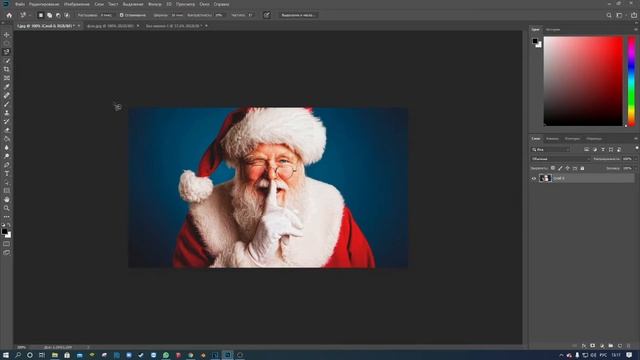Choose Add to Selection mode in options bar
Image resolution: width=640 pixels, height=360 pixels.
coord(49,15)
